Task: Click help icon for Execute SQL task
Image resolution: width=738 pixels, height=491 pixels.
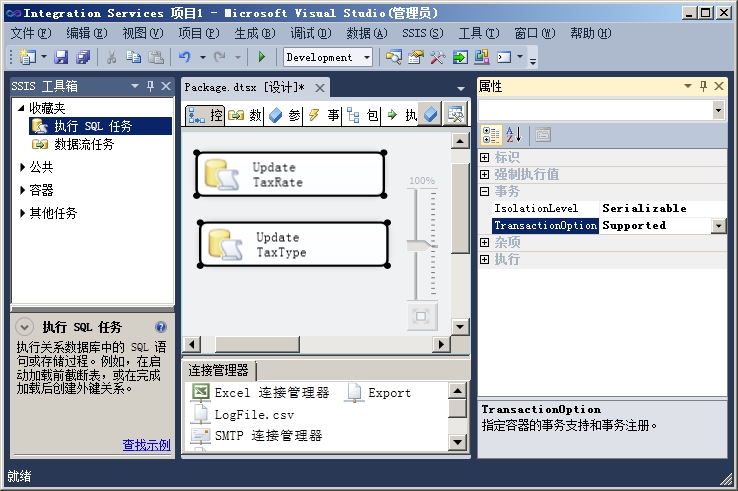Action: (x=160, y=327)
